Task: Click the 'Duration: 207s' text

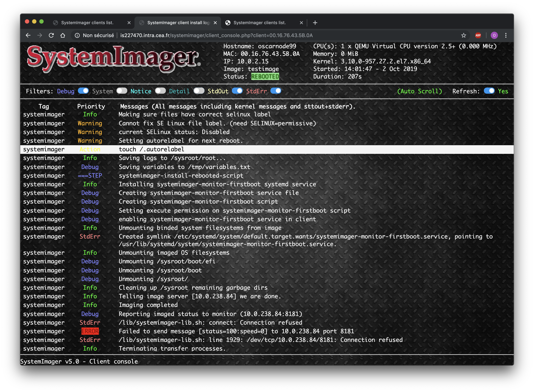Action: click(x=337, y=76)
